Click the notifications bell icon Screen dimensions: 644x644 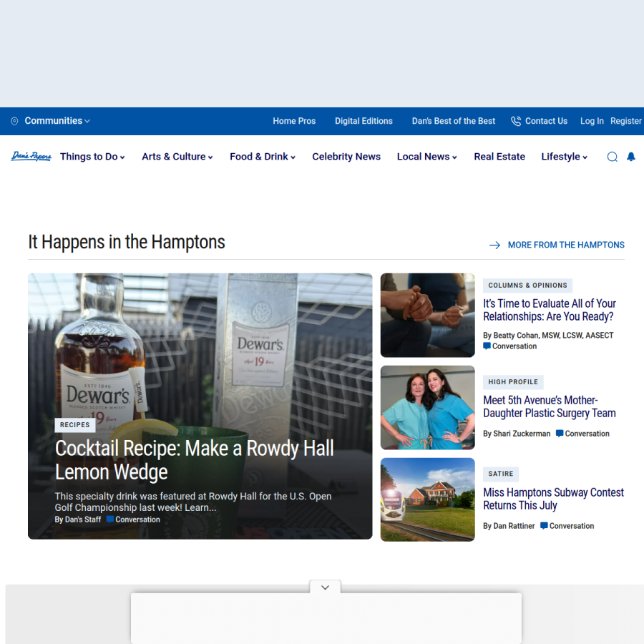[631, 157]
